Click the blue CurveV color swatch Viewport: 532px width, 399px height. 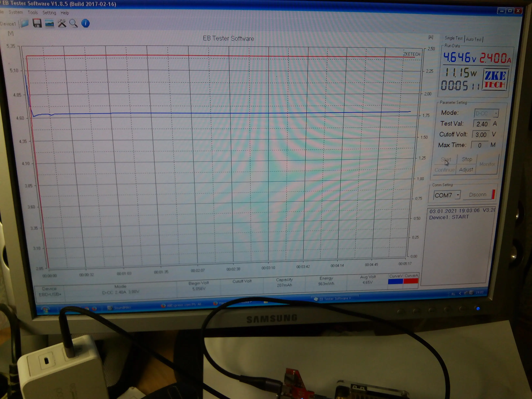(x=395, y=281)
